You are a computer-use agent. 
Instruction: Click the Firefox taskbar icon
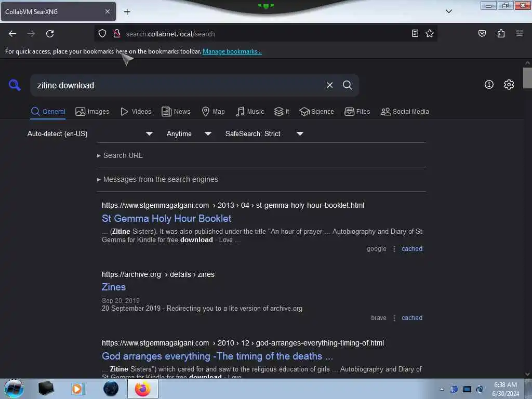143,389
